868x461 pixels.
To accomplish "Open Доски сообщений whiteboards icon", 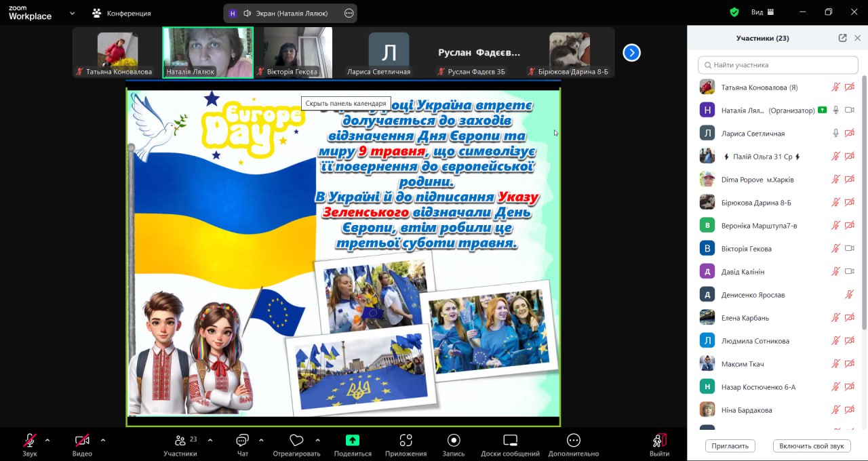I will [510, 440].
